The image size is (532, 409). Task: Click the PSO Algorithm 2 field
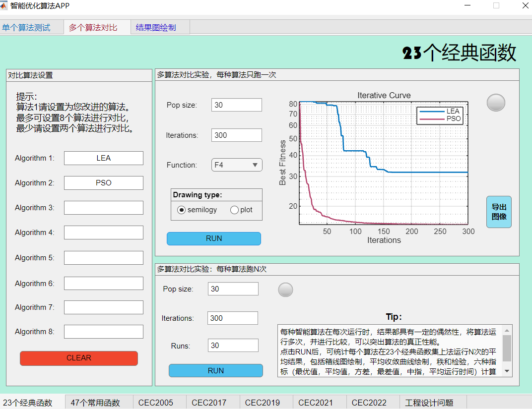[x=103, y=182]
